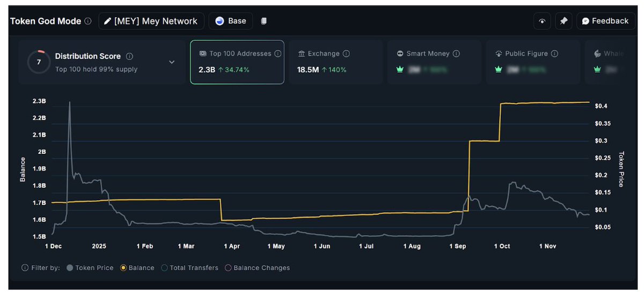
Task: Click the info icon next to Smart Money
Action: [456, 54]
